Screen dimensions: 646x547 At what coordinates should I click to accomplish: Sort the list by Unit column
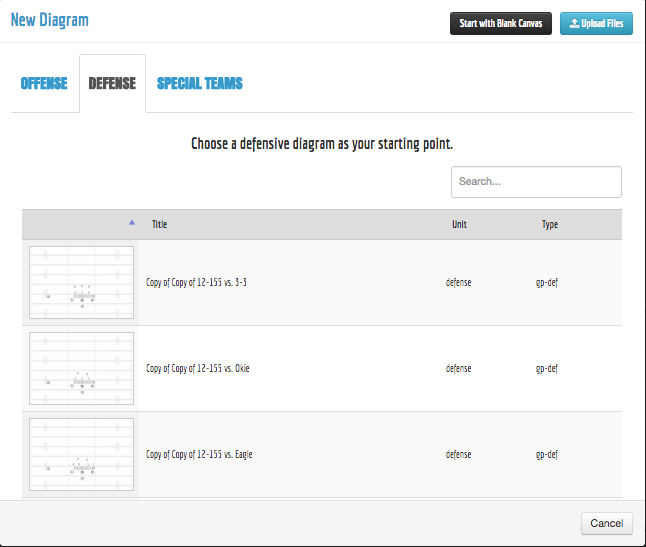pyautogui.click(x=459, y=225)
